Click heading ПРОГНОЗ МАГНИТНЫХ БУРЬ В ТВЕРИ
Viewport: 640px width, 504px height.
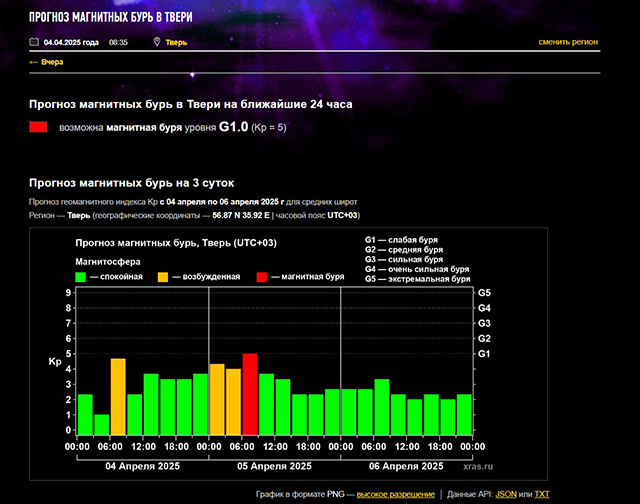click(111, 17)
